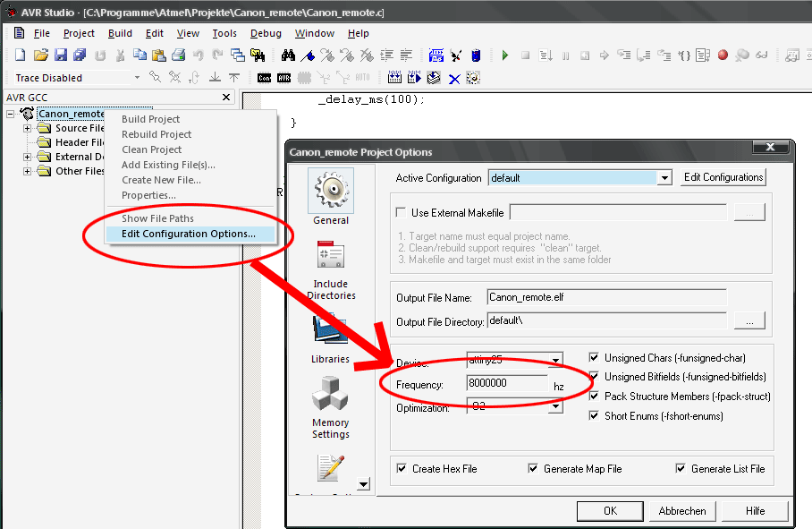
Task: Click the Output File Name field
Action: (x=607, y=297)
